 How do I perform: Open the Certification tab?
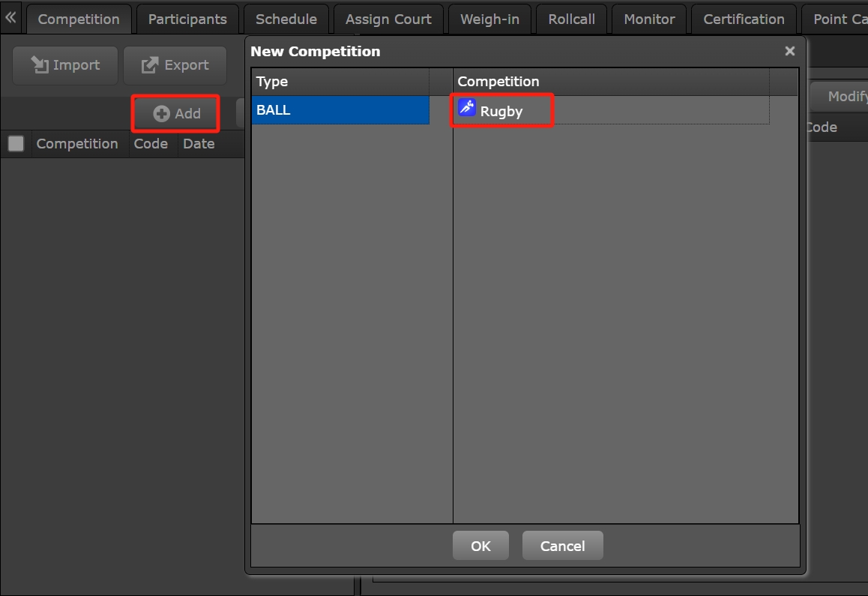pos(744,19)
